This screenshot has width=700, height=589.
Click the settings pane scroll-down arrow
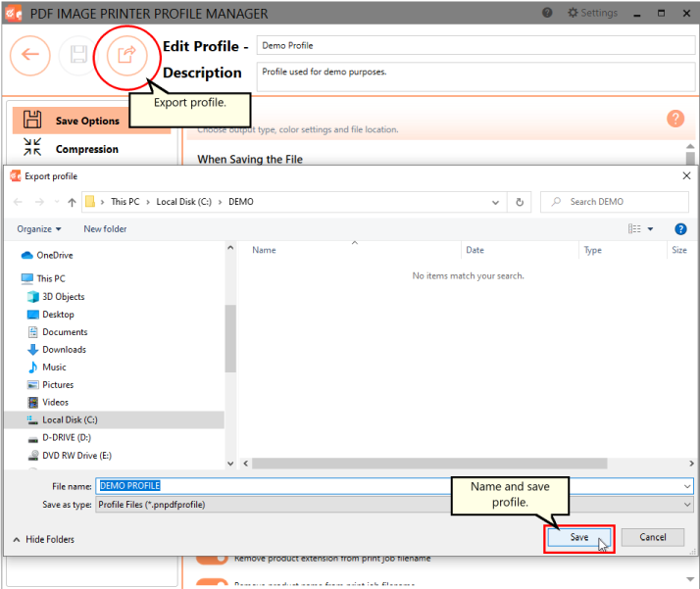coord(690,579)
